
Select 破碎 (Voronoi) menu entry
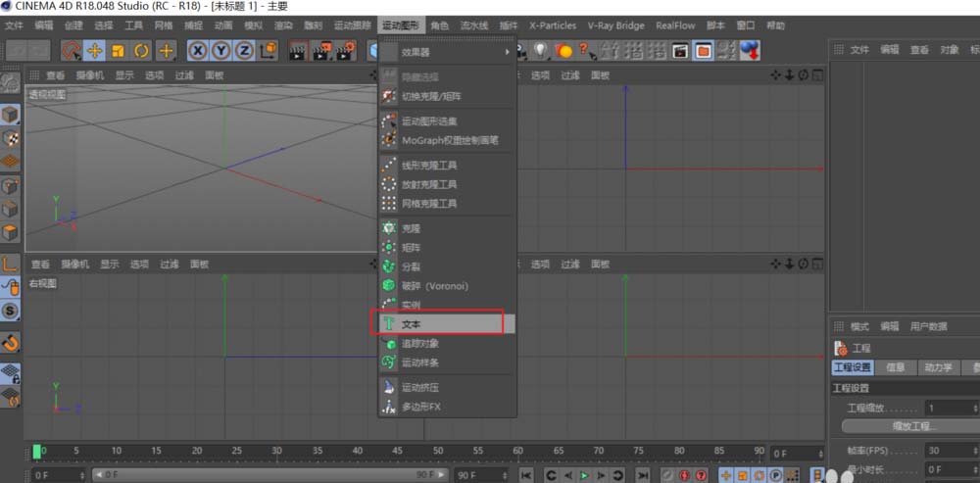pyautogui.click(x=447, y=285)
